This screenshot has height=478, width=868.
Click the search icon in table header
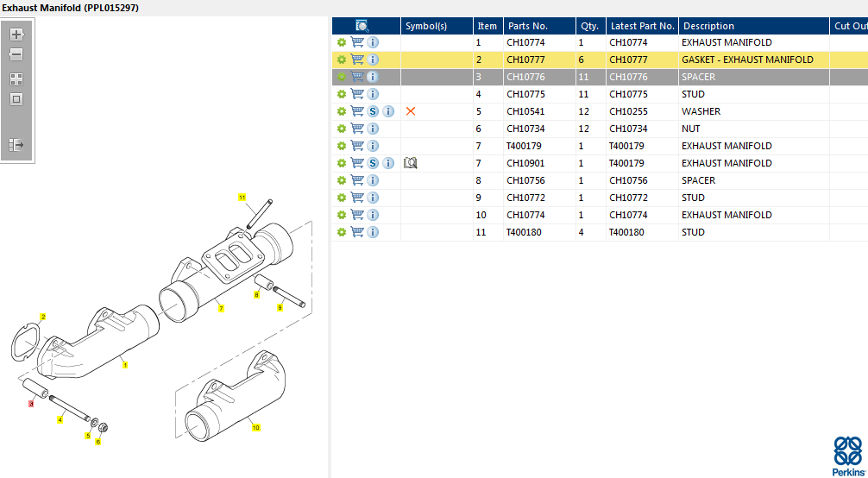tap(362, 26)
